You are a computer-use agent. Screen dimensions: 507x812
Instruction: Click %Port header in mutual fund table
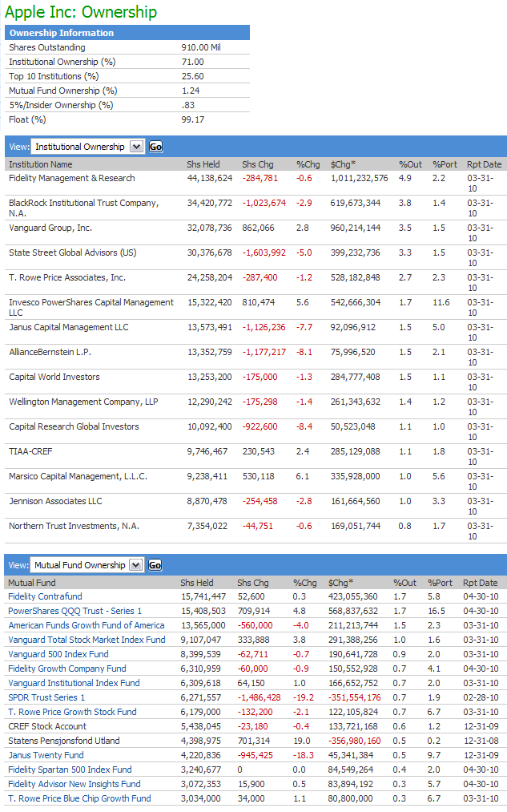point(440,583)
